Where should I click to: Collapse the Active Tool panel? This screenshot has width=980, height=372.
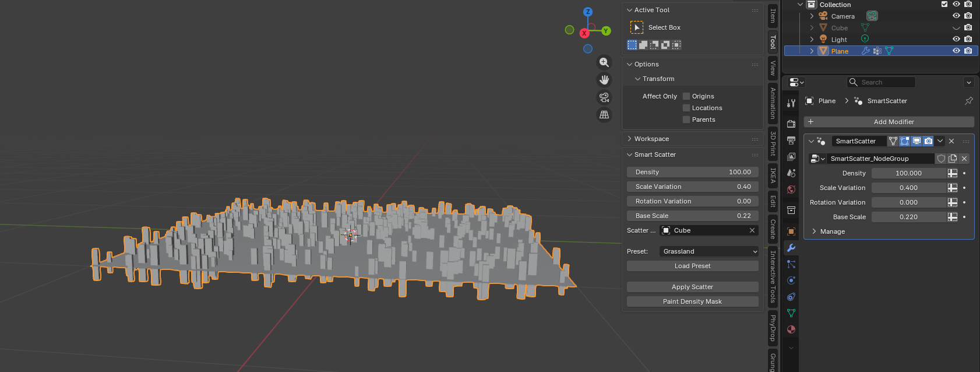(x=629, y=10)
